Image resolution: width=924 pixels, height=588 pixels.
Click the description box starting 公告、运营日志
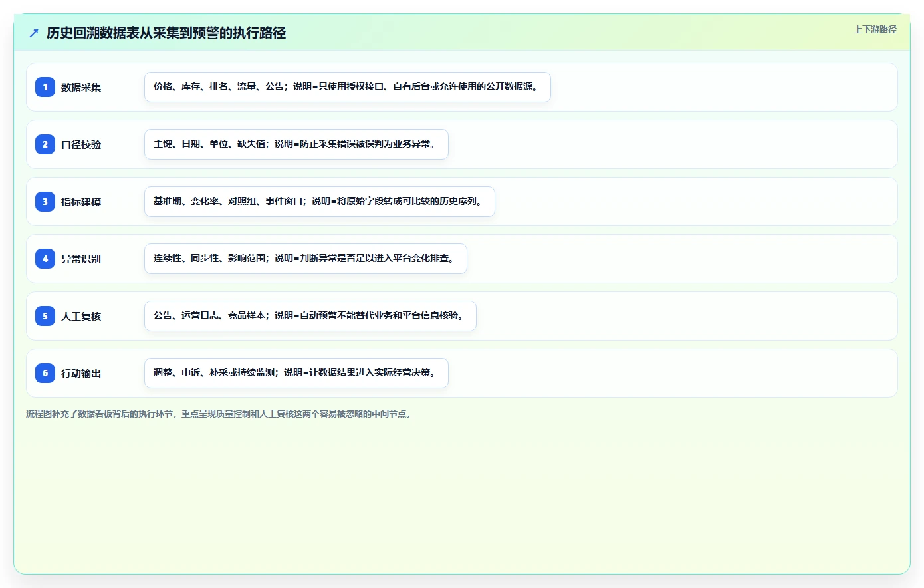click(x=310, y=316)
